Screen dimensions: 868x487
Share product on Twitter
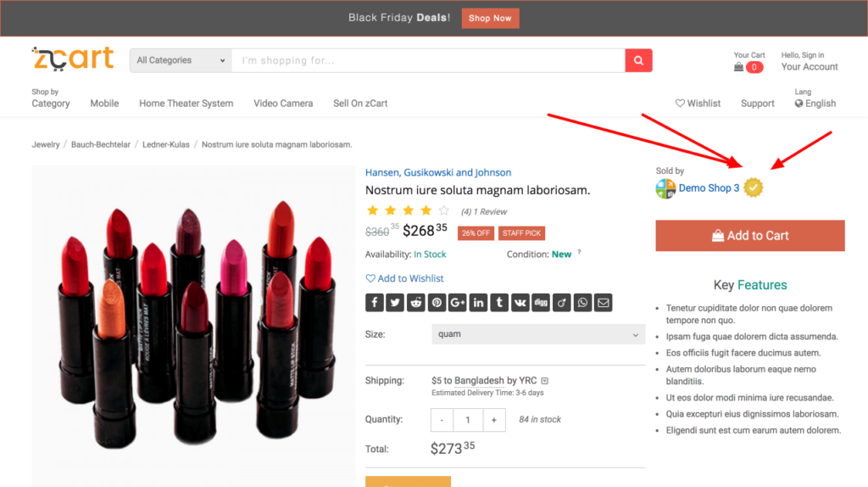[x=395, y=303]
